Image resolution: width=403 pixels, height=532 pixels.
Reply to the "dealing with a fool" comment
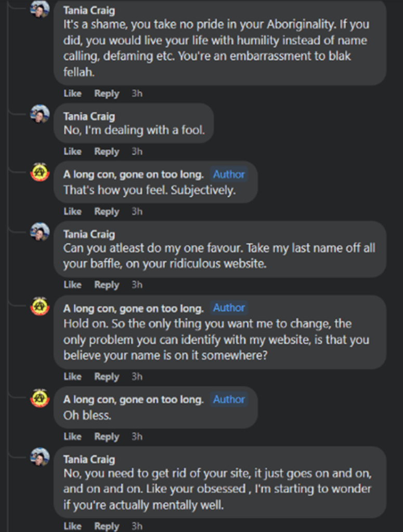107,152
